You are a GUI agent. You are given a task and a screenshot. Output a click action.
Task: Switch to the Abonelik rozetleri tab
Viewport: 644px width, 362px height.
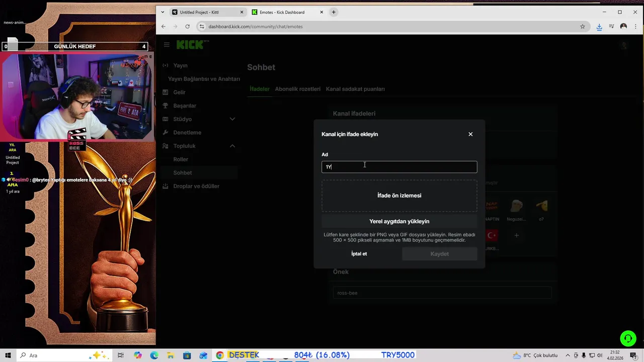297,89
